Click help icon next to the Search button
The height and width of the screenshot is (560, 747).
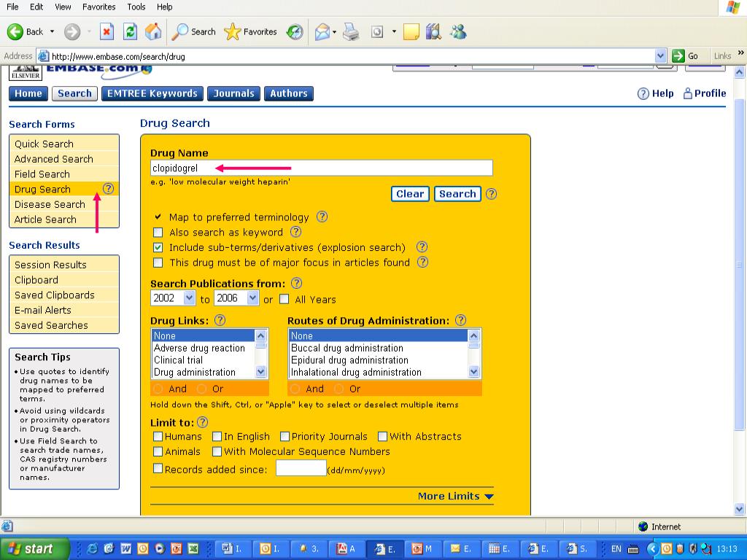pos(491,194)
